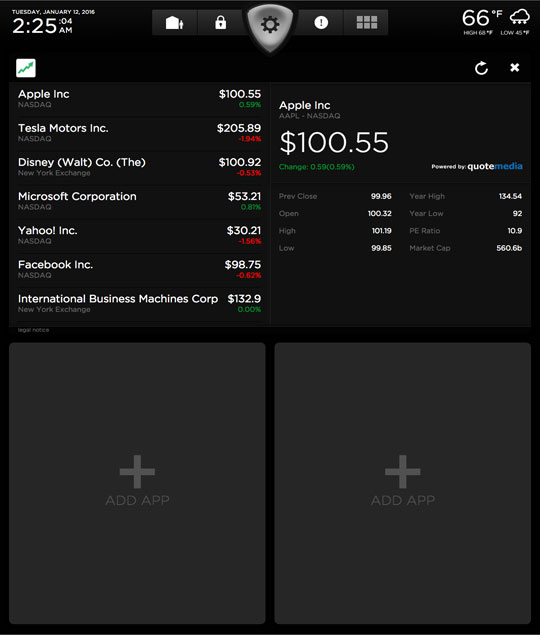Click the padlock lock icon

point(220,23)
